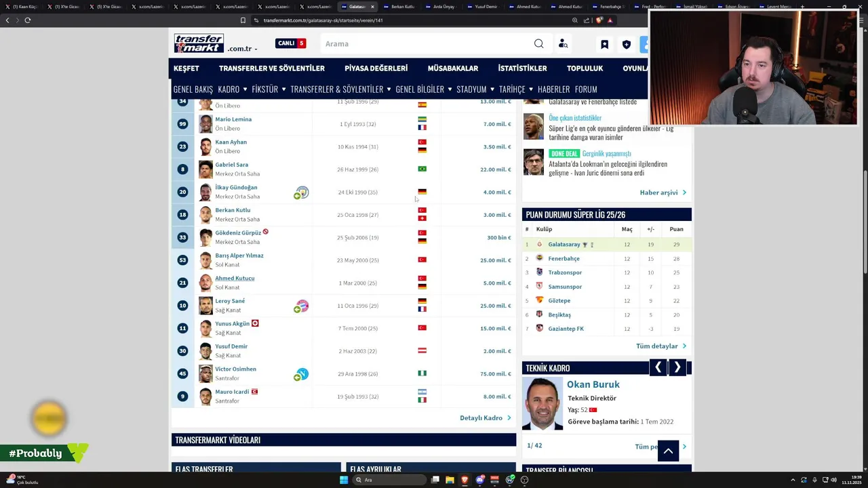Click the scroll-to-top arrow button
Image resolution: width=868 pixels, height=488 pixels.
668,451
